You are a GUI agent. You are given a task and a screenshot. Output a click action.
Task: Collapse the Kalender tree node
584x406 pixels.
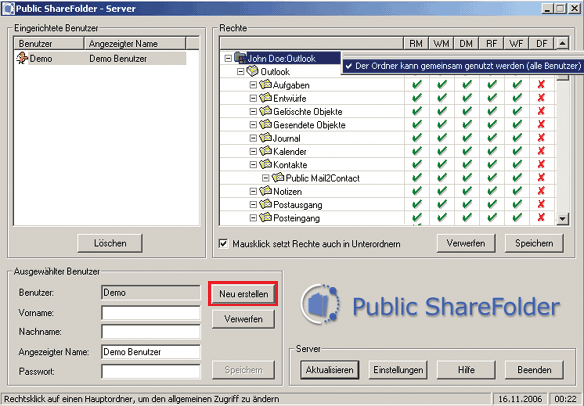pyautogui.click(x=253, y=152)
